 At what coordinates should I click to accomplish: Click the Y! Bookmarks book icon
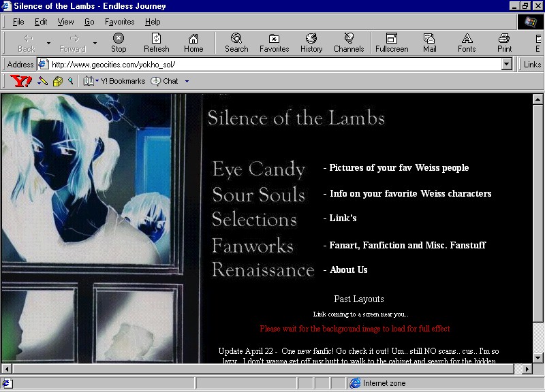click(x=89, y=81)
